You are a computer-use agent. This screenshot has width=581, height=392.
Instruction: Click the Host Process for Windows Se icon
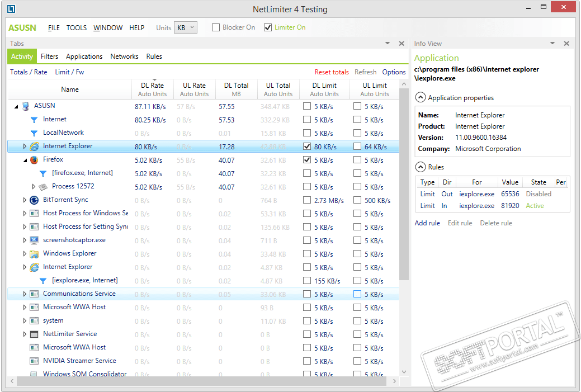pos(34,214)
